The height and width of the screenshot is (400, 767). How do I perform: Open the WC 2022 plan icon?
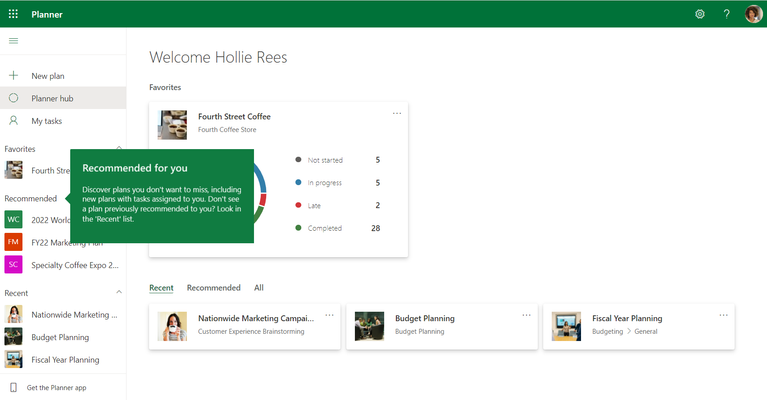pyautogui.click(x=14, y=219)
